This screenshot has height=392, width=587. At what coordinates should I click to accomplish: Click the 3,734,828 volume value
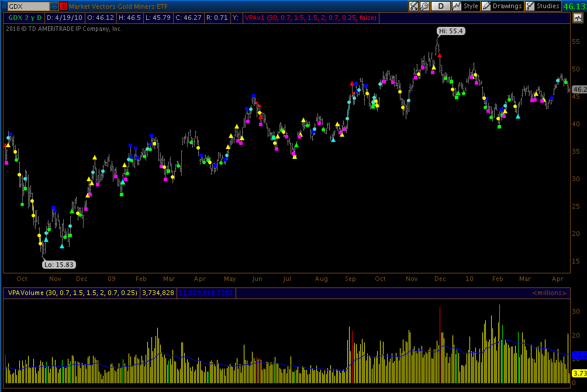(158, 293)
